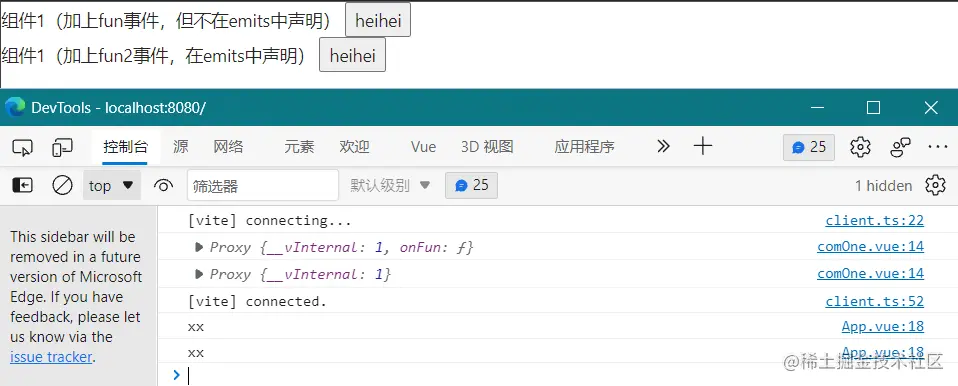
Task: Open the 默认级别 log level dropdown
Action: [x=391, y=185]
